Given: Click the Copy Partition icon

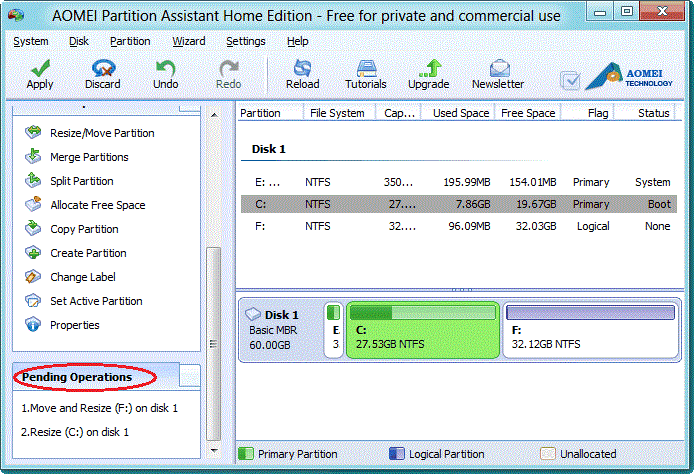Looking at the screenshot, I should (33, 228).
